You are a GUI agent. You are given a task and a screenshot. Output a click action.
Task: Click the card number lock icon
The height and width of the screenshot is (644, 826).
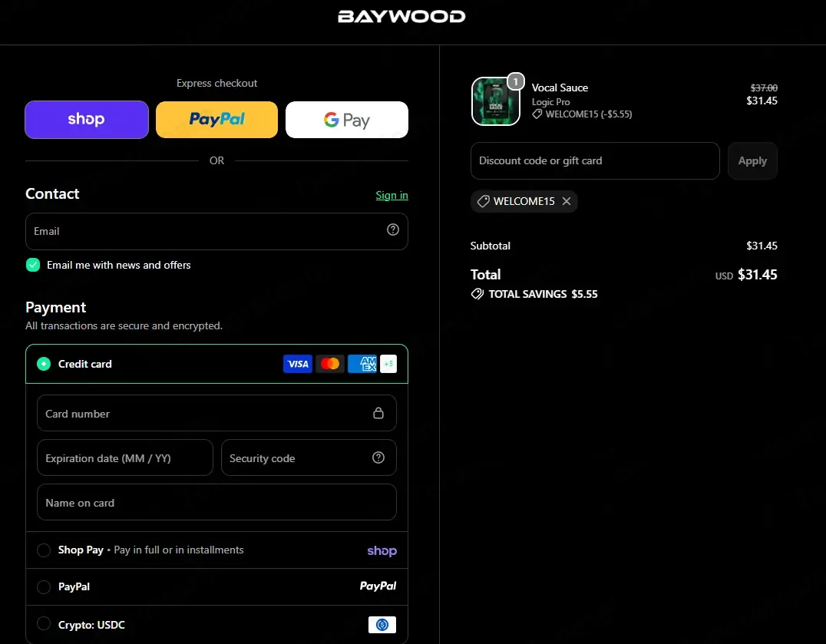378,413
